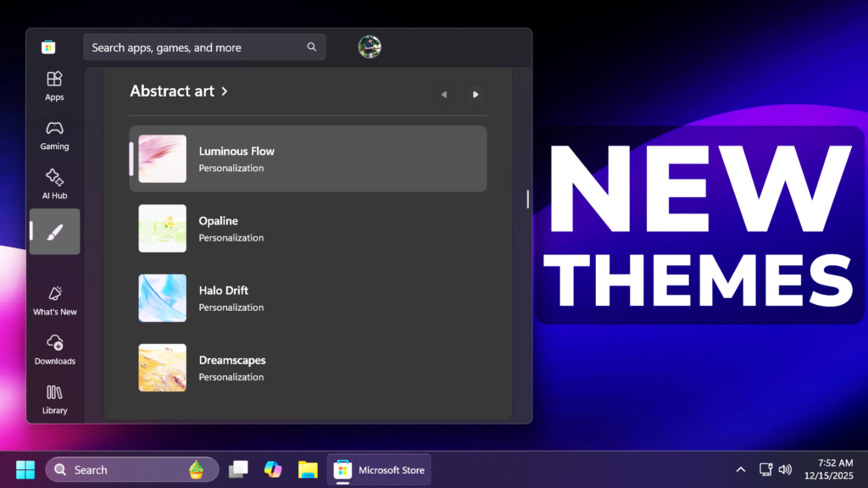Open Library in sidebar
Viewport: 868px width, 488px height.
coord(54,399)
